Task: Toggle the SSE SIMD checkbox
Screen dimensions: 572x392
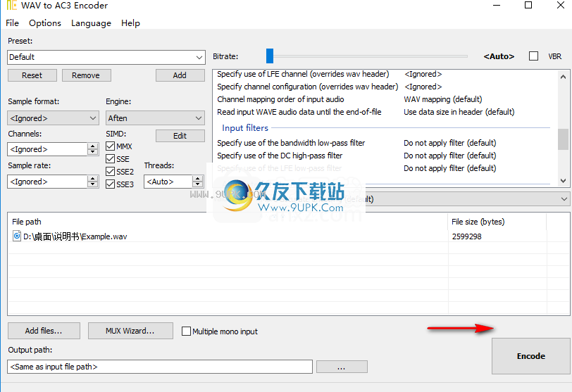Action: 110,159
